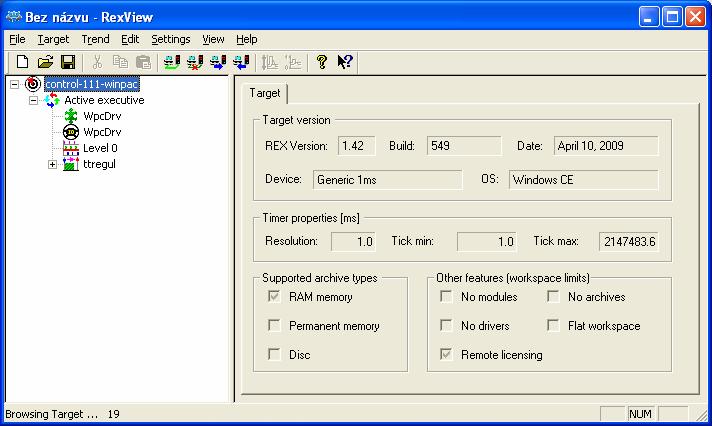The height and width of the screenshot is (426, 712).
Task: Click the Level 0 tree icon
Action: [71, 148]
